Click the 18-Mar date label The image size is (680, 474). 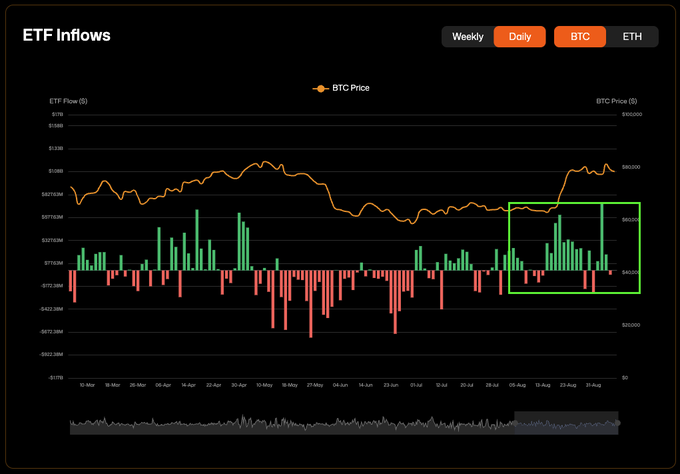tap(112, 385)
